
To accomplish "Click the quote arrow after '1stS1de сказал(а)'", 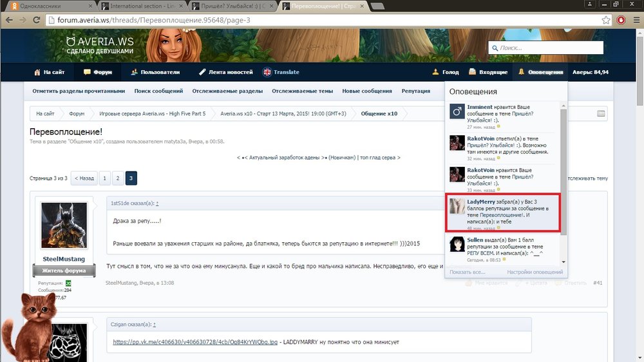I will tap(157, 204).
